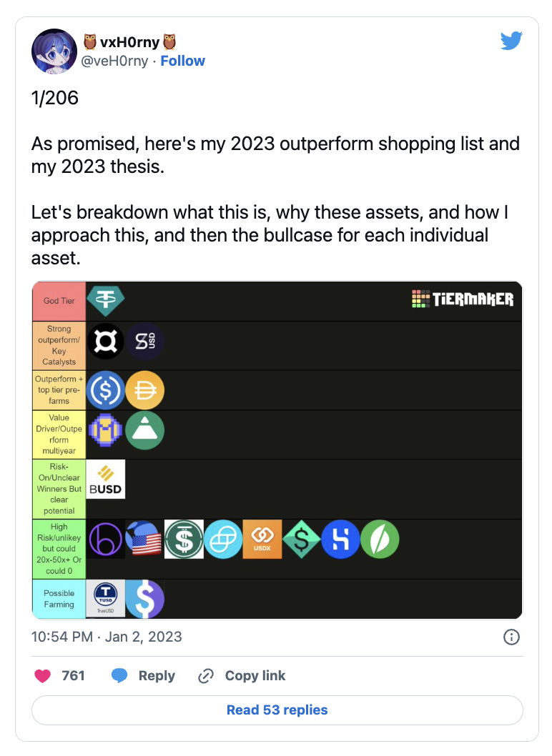This screenshot has width=552, height=756.
Task: Click the tweet timestamp Jan 2, 2023
Action: (107, 637)
